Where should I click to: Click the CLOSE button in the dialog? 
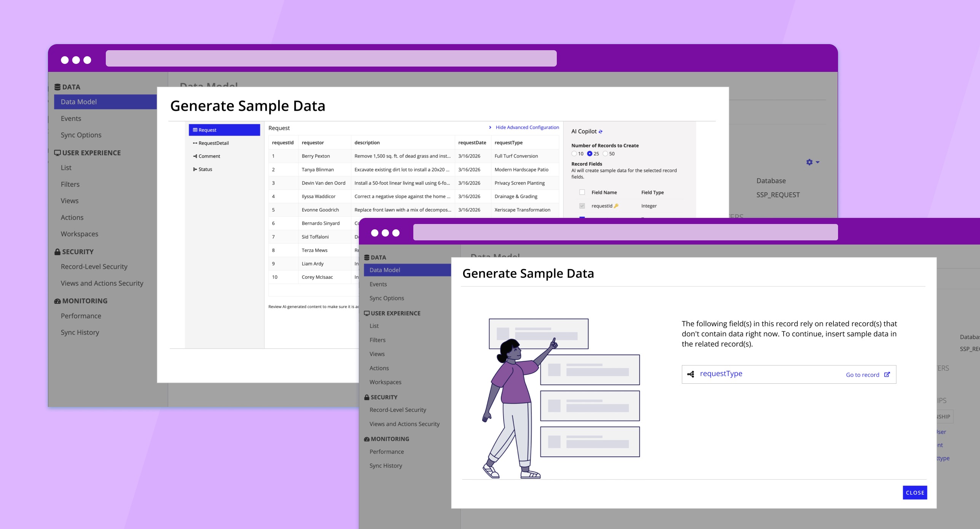point(915,492)
